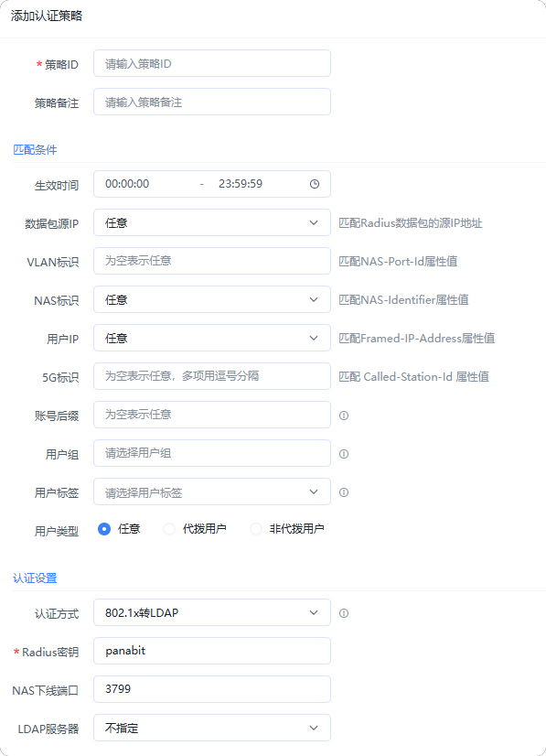Open the NAS标识 dropdown

[x=212, y=299]
